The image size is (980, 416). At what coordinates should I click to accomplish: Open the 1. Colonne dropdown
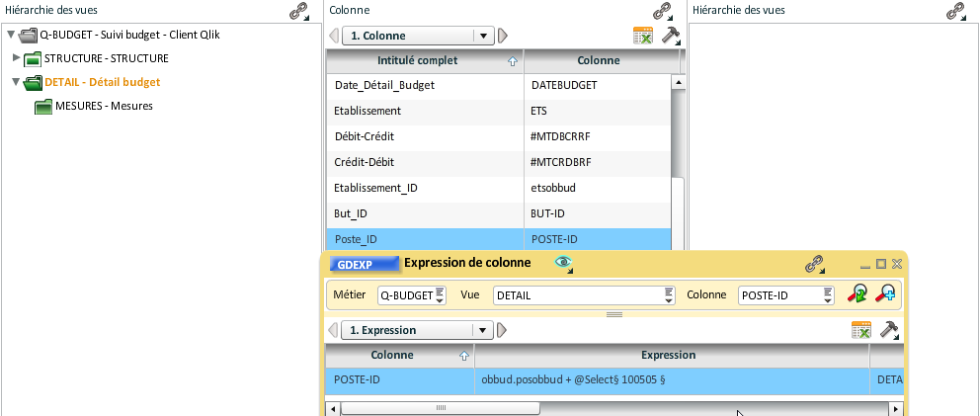pos(483,36)
